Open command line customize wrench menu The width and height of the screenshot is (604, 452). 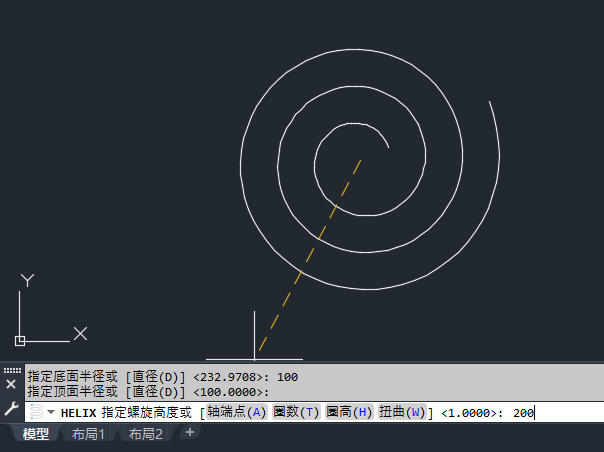[x=12, y=408]
